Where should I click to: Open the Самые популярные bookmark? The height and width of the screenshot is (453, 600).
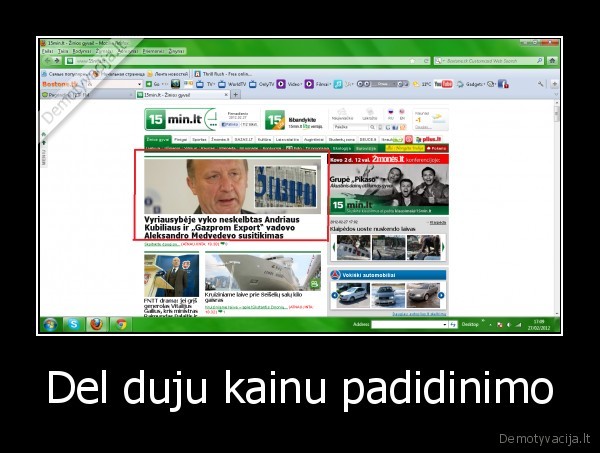click(x=65, y=74)
